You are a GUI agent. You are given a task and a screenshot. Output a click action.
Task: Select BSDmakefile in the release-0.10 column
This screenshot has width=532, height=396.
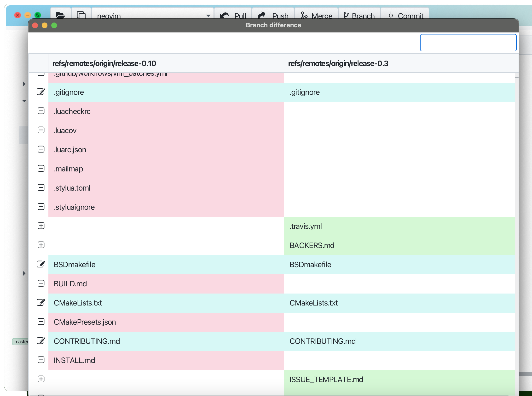pyautogui.click(x=166, y=265)
